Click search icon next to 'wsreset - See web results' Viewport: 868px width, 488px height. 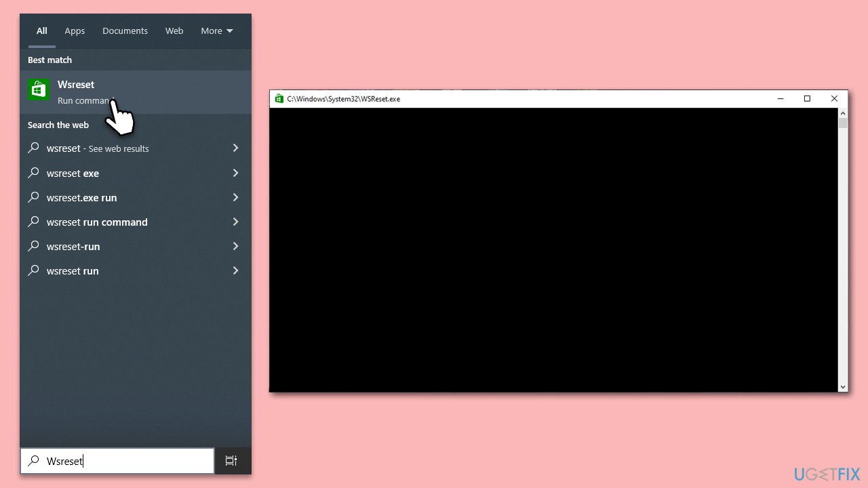(33, 148)
